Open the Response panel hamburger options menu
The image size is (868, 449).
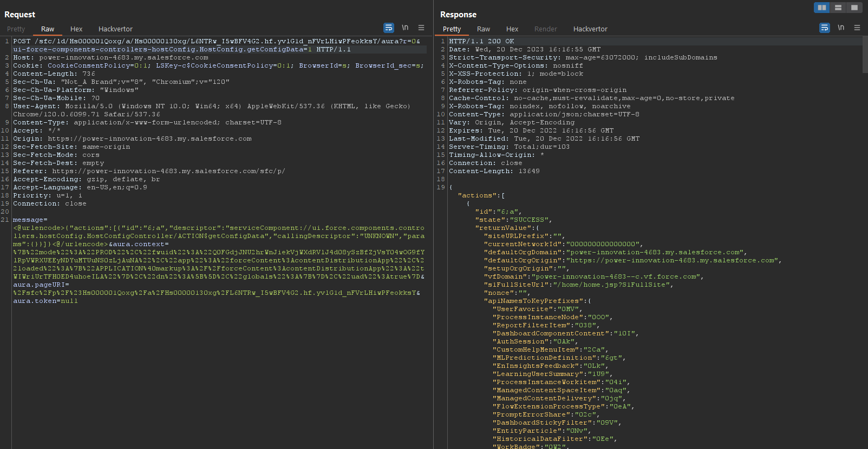857,28
